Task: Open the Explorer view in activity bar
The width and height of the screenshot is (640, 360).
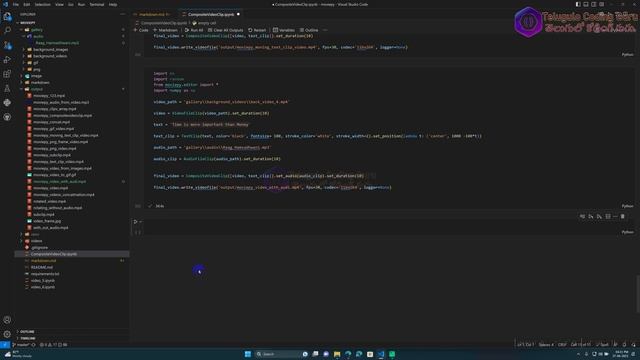Action: coord(7,17)
